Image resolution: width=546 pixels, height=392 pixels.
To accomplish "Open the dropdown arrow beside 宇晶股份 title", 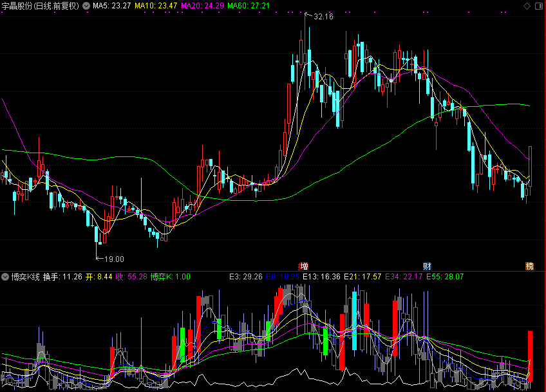I will pyautogui.click(x=86, y=6).
